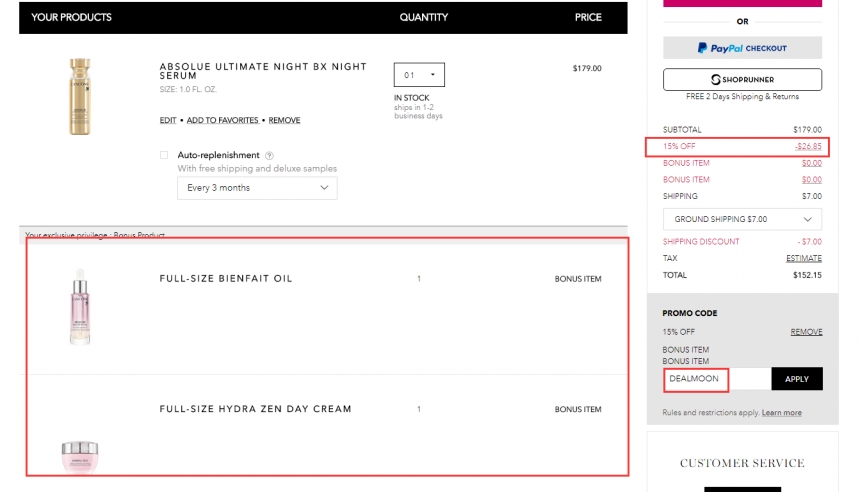Click the Absolue night serum product image
The image size is (860, 492).
[x=80, y=97]
